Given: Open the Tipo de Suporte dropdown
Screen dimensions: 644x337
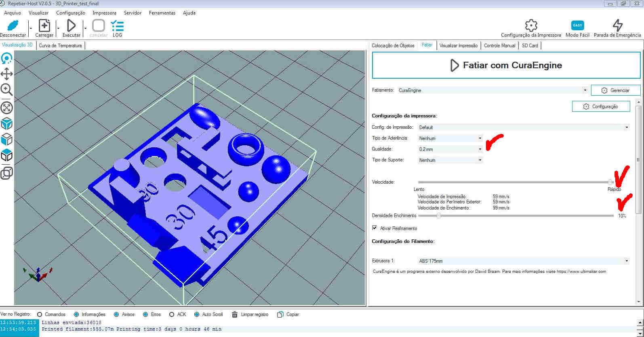Looking at the screenshot, I should [450, 160].
